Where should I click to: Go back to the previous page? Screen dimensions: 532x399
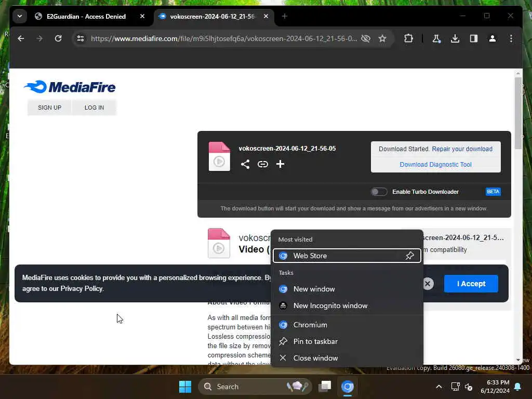coord(21,38)
